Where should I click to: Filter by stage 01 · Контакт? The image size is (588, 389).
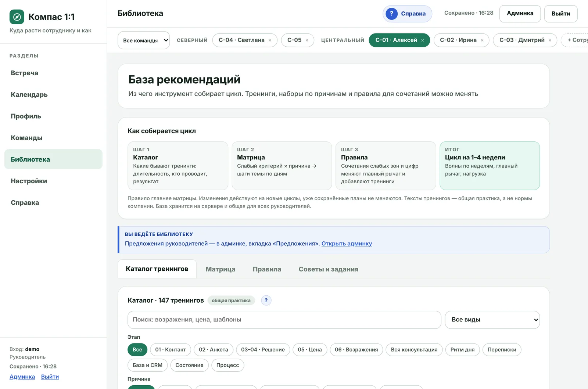point(171,350)
